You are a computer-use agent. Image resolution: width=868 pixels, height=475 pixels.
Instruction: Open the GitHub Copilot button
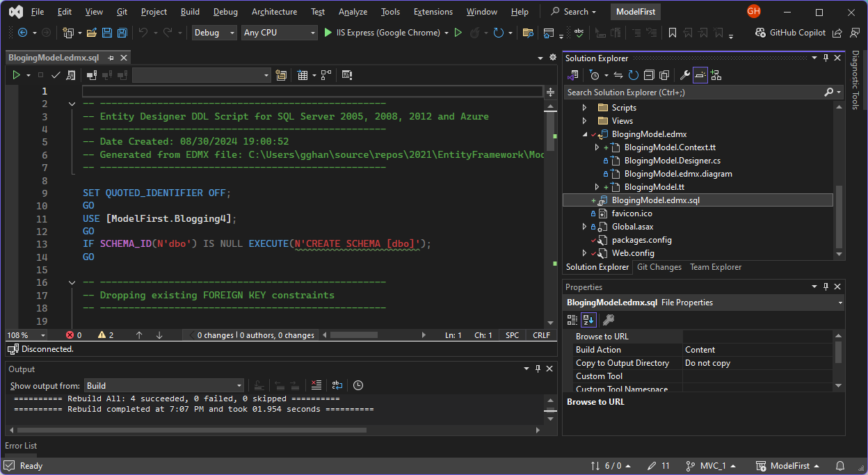click(x=790, y=33)
